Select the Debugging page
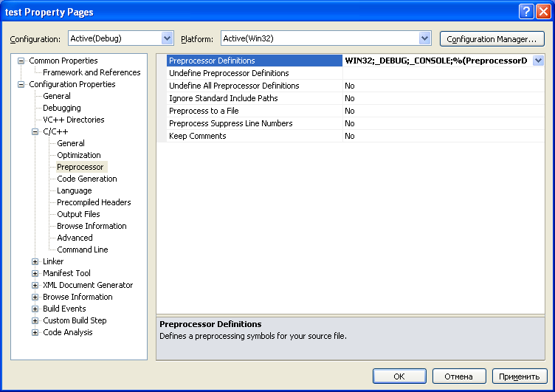The height and width of the screenshot is (392, 555). tap(61, 108)
